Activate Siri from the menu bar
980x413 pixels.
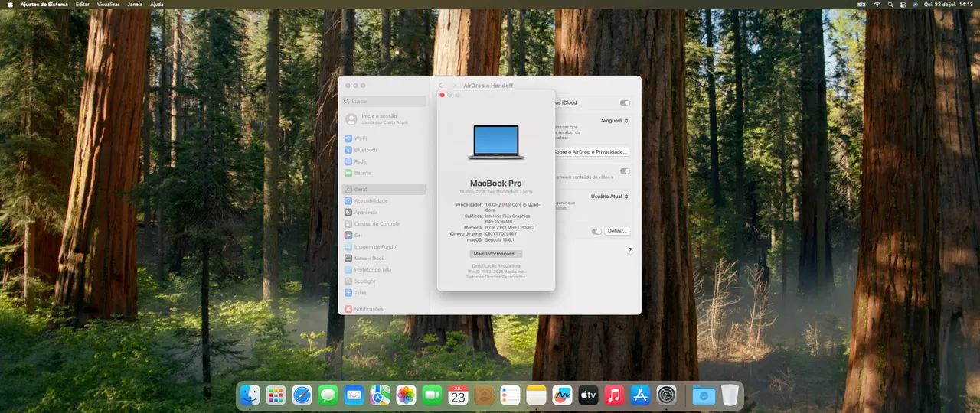915,4
